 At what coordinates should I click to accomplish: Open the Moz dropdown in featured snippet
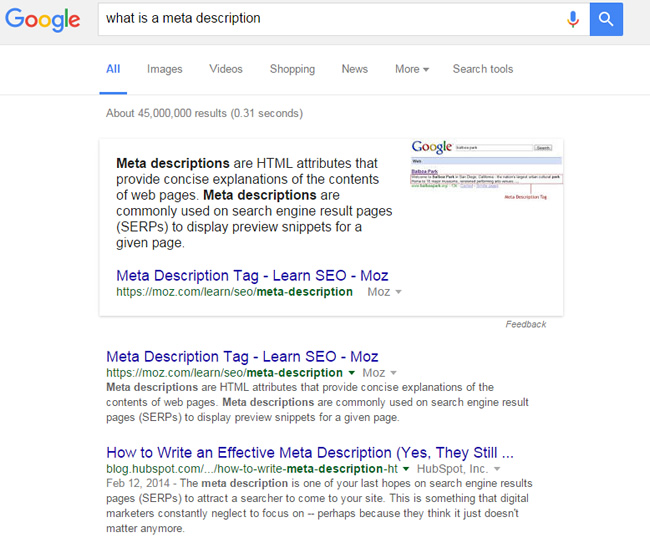[x=384, y=292]
